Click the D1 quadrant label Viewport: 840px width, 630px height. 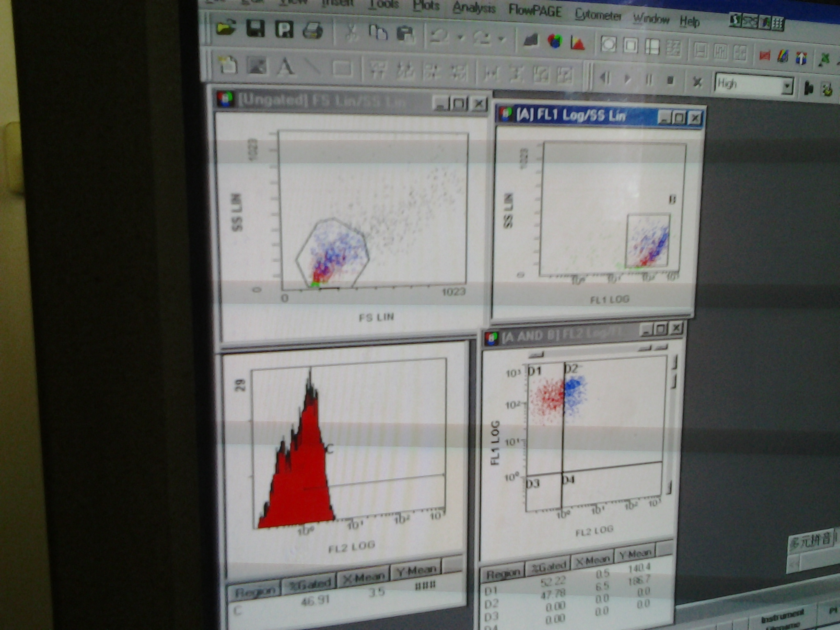535,370
